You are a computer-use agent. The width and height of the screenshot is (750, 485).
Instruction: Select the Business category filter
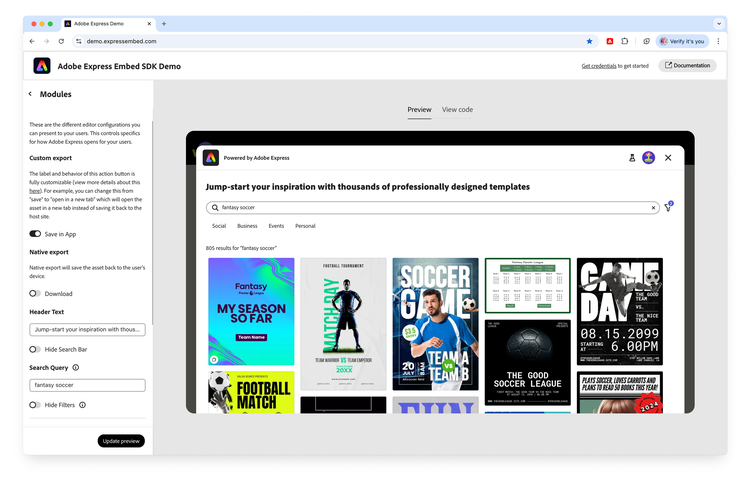247,226
